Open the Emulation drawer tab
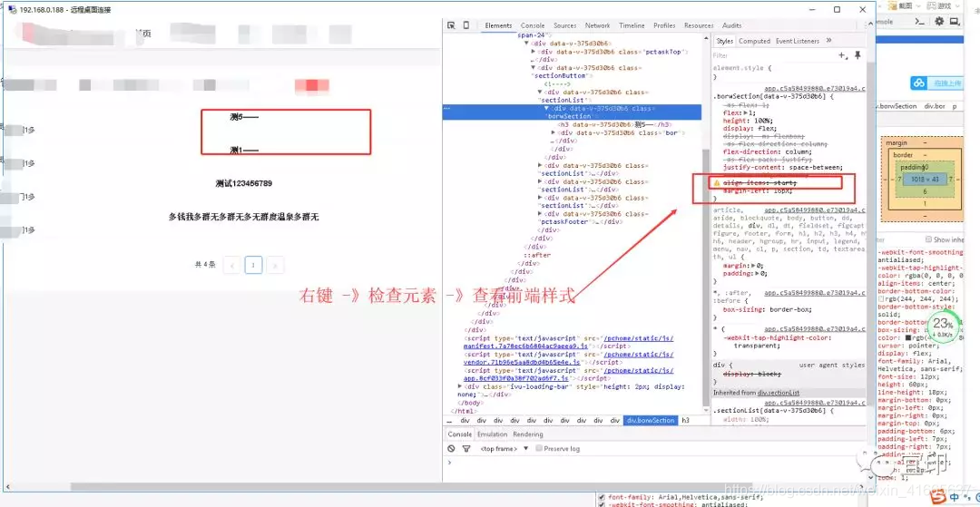980x507 pixels. coord(493,434)
